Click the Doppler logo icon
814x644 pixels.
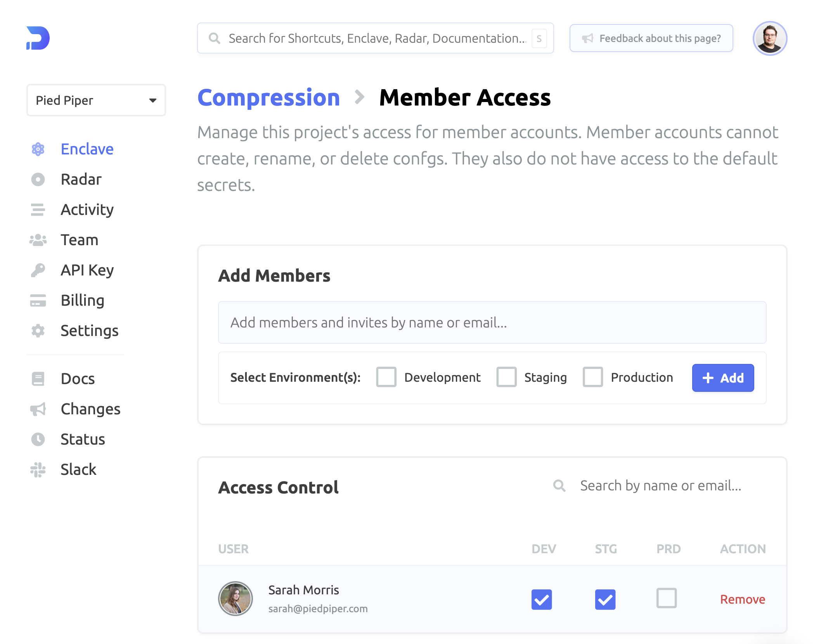pyautogui.click(x=38, y=38)
